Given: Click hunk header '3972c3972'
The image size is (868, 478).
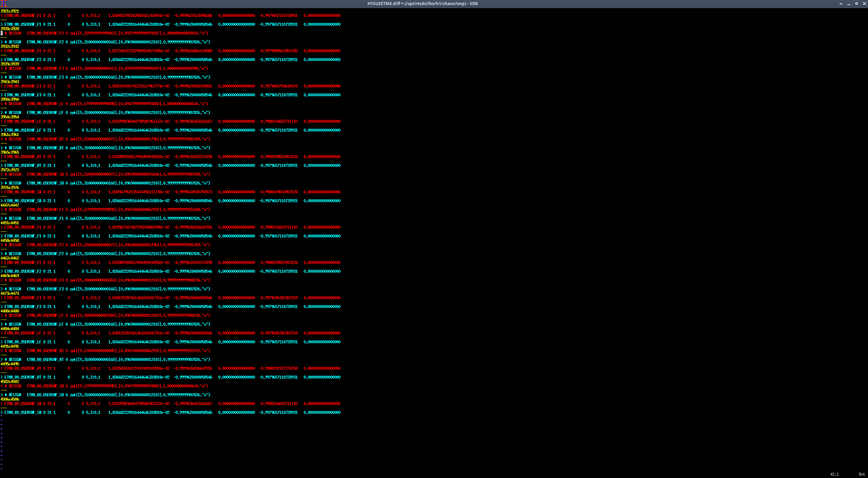Looking at the screenshot, I should 10,170.
